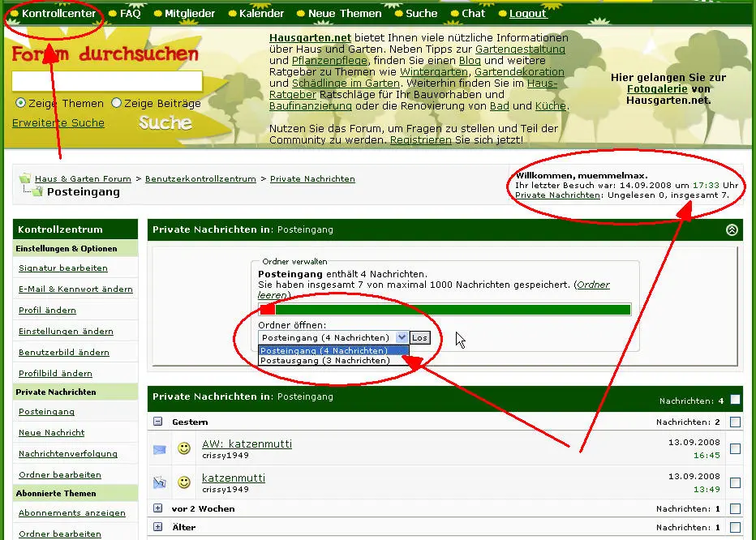
Task: Click the Logout link
Action: (x=527, y=14)
